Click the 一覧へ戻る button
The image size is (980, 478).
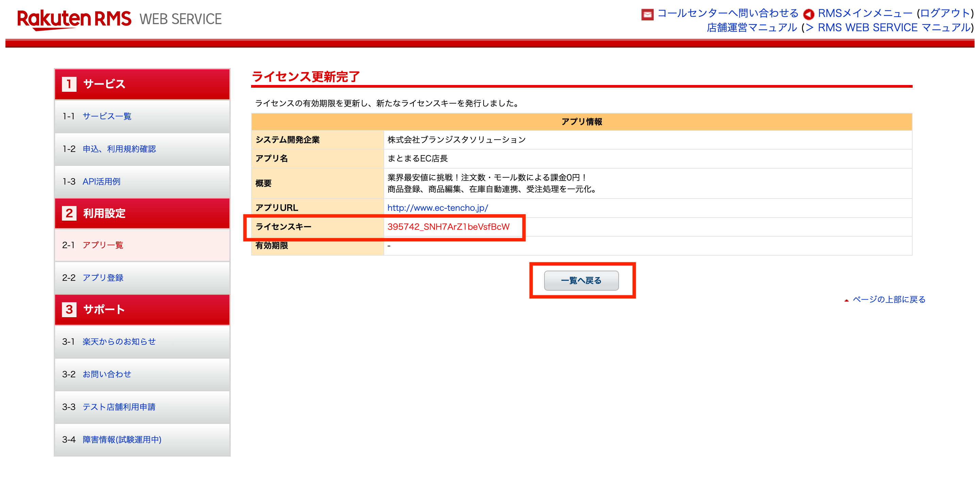[x=581, y=280]
